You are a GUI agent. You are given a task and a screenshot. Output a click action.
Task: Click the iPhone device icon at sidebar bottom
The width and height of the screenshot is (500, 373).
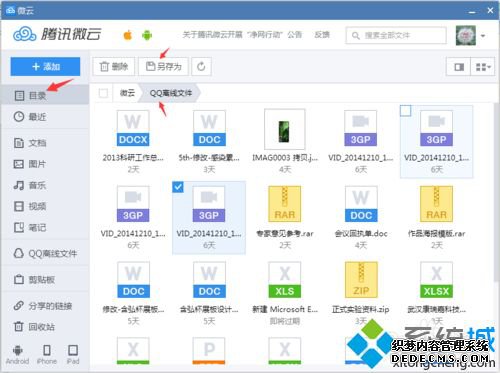click(x=47, y=354)
